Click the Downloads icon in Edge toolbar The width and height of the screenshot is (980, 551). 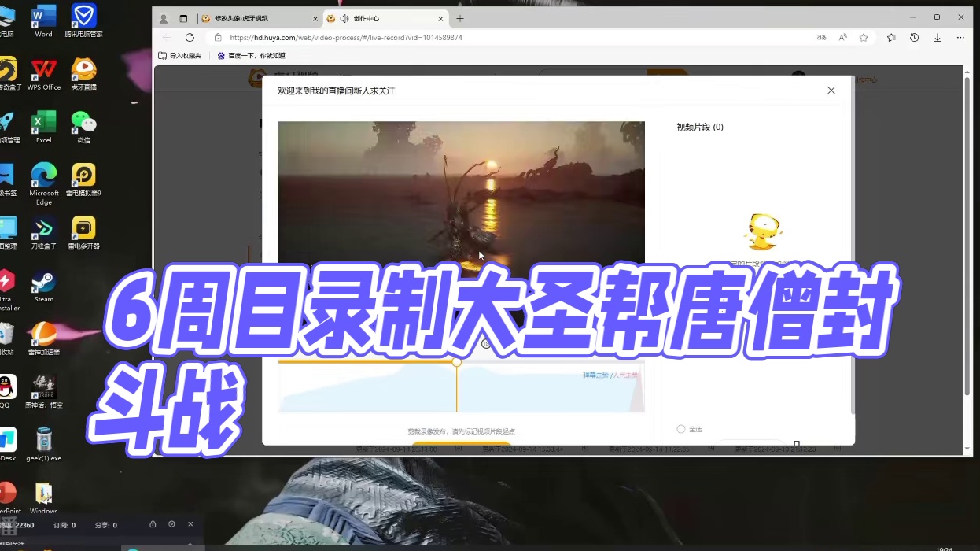pyautogui.click(x=937, y=37)
